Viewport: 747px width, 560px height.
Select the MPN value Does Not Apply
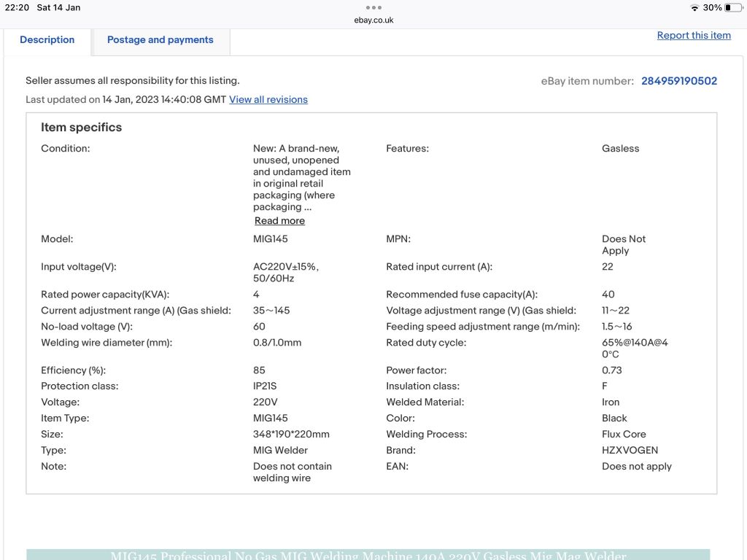624,245
